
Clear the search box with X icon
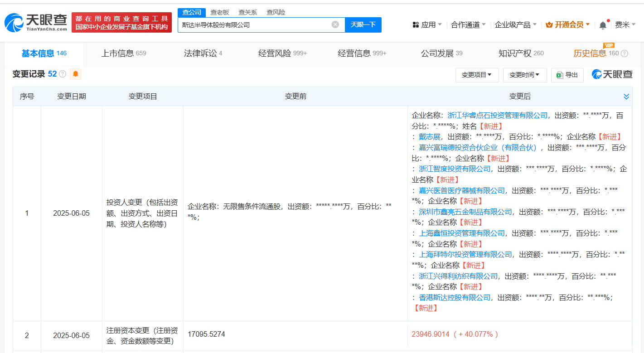coord(335,24)
